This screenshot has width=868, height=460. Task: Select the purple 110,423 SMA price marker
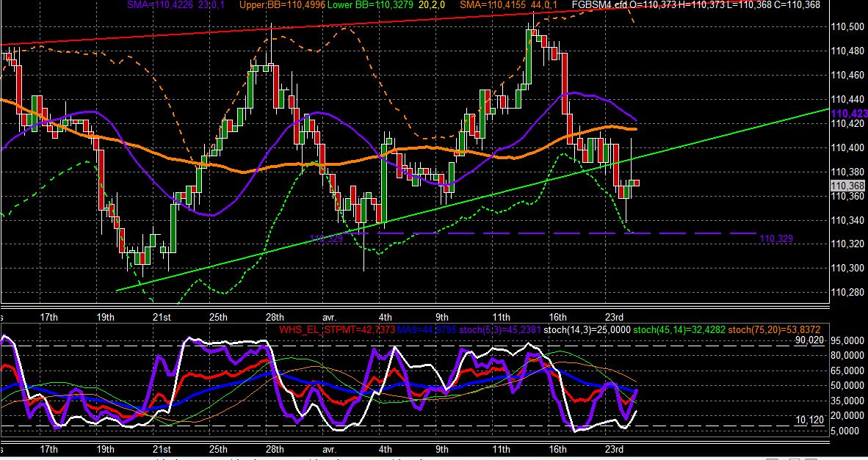point(849,113)
